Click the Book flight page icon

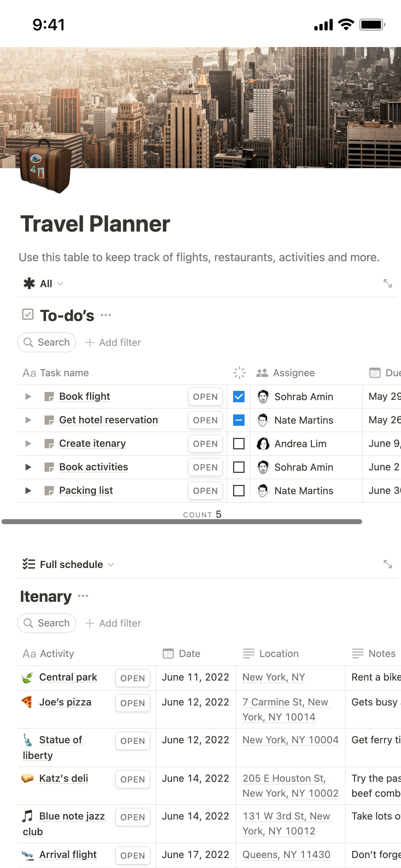point(49,397)
